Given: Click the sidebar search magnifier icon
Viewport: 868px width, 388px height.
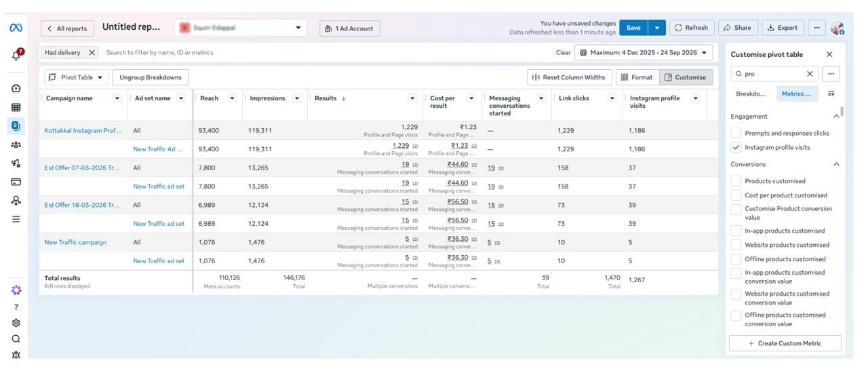Looking at the screenshot, I should [x=16, y=339].
